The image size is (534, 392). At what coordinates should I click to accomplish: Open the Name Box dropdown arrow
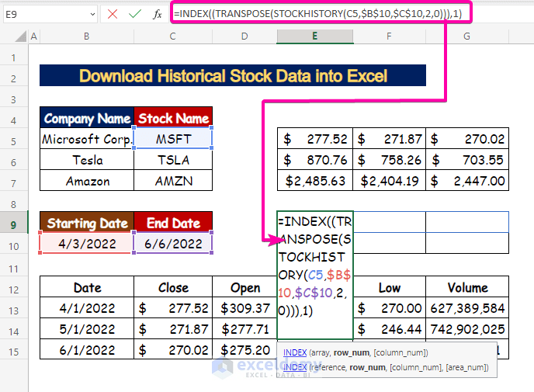92,14
